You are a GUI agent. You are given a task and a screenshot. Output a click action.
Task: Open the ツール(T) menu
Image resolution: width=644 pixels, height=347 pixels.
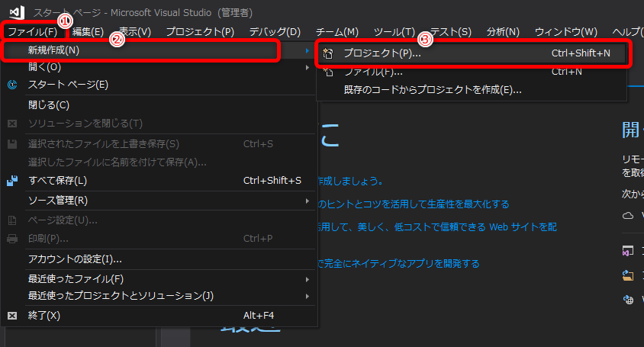point(394,31)
